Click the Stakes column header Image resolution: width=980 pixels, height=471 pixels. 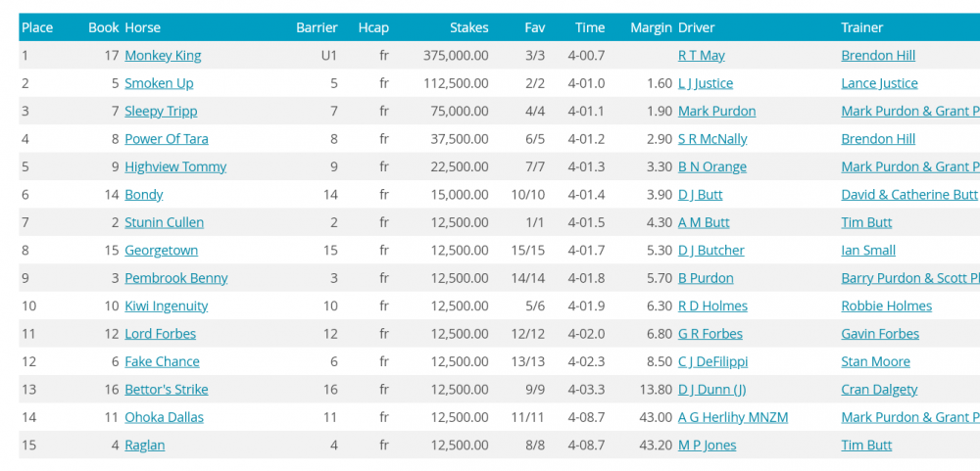(x=468, y=27)
